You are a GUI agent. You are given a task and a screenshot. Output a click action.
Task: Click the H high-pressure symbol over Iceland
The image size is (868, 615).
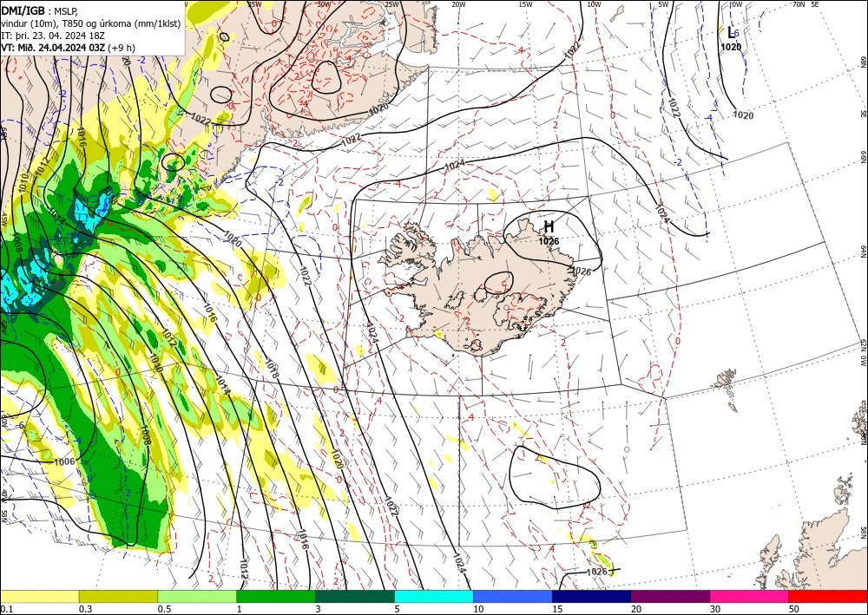tap(549, 226)
